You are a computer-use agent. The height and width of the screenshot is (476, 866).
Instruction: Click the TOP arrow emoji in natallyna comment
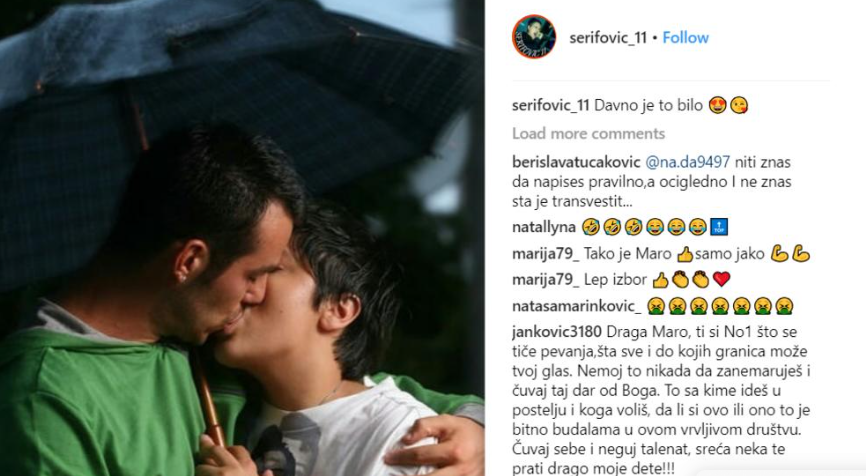pyautogui.click(x=719, y=227)
